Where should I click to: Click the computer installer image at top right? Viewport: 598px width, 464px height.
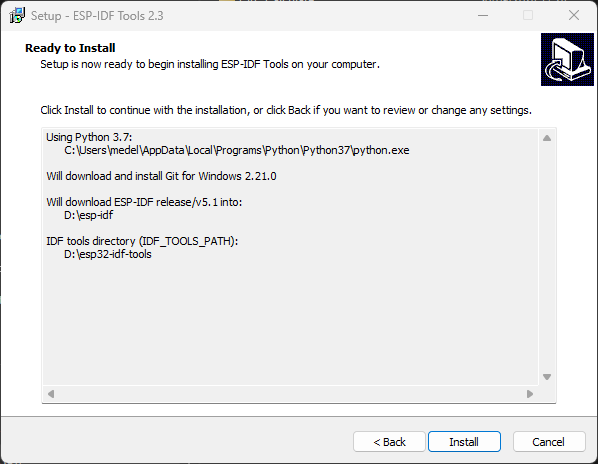point(567,59)
